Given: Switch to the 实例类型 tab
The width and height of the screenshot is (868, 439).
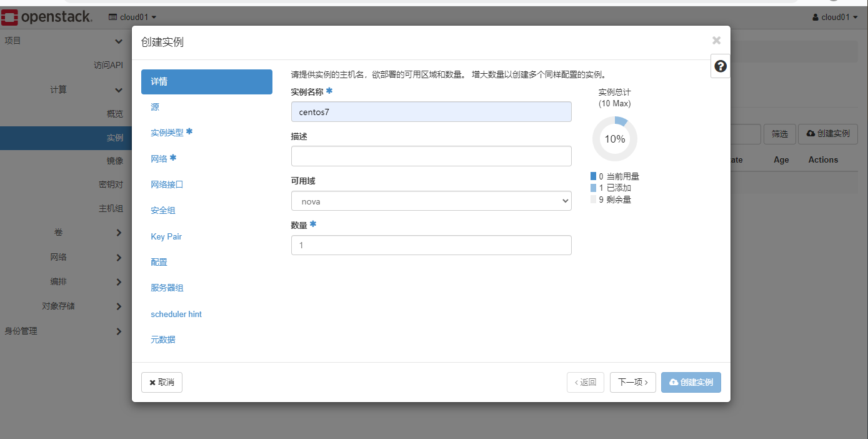Looking at the screenshot, I should 167,133.
